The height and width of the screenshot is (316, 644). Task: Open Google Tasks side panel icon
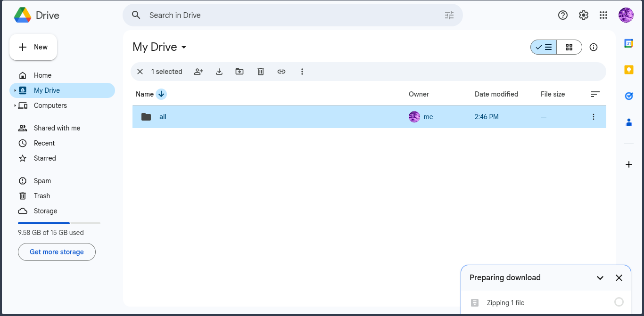pos(629,96)
